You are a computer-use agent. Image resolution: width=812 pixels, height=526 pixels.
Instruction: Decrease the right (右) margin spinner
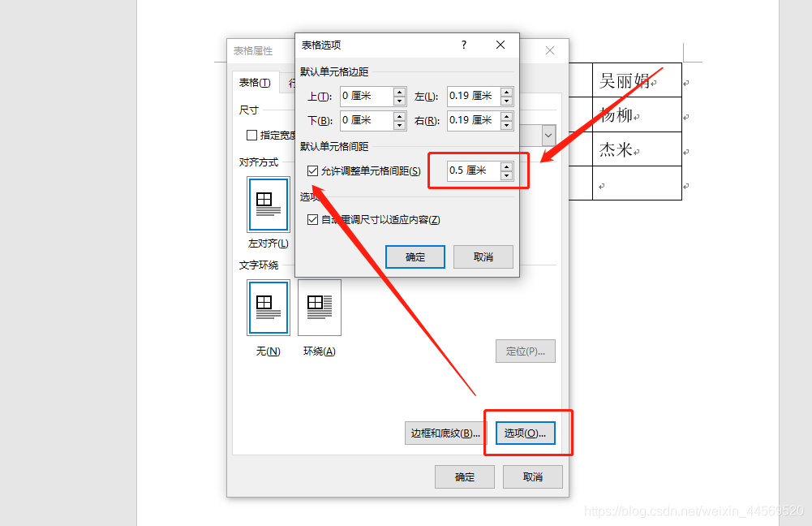click(x=506, y=125)
